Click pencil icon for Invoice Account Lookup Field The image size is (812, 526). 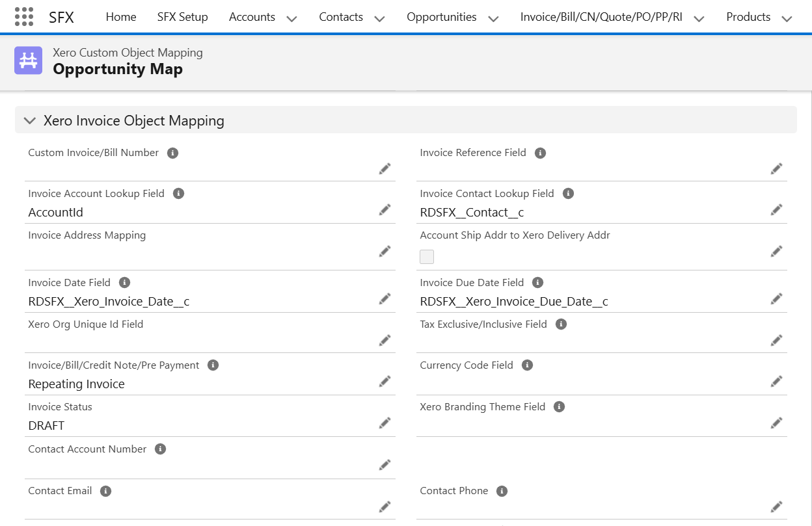pyautogui.click(x=385, y=210)
